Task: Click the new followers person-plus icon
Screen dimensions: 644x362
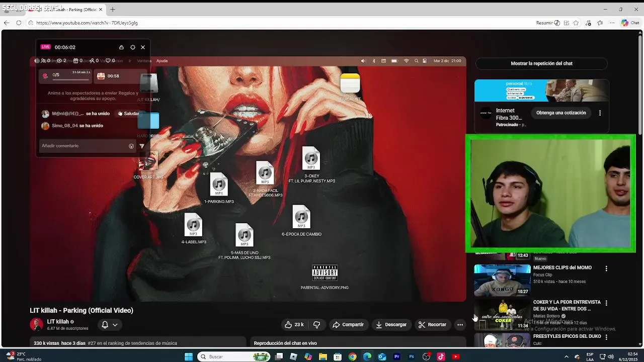Action: pyautogui.click(x=92, y=61)
